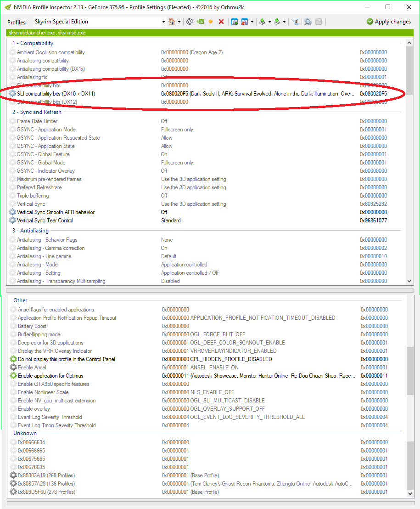Open the Profiles combo box showing Skyrim Special Edition
The width and height of the screenshot is (420, 509).
click(100, 22)
